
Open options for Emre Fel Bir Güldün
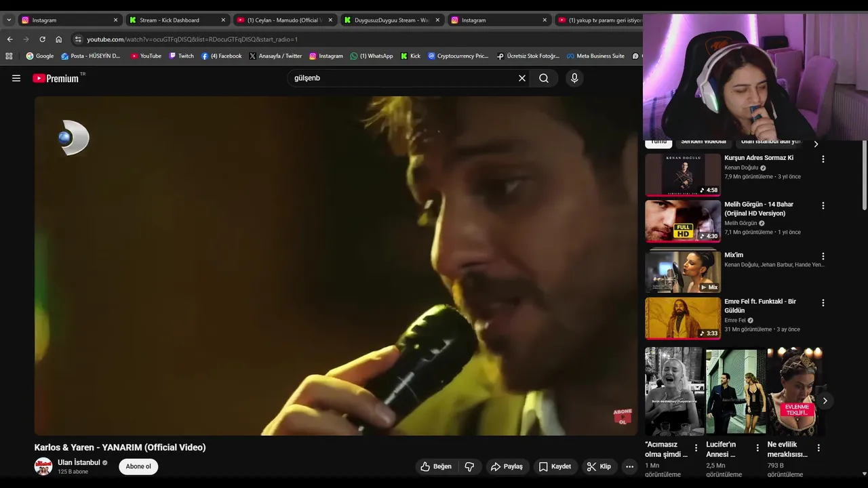(823, 303)
